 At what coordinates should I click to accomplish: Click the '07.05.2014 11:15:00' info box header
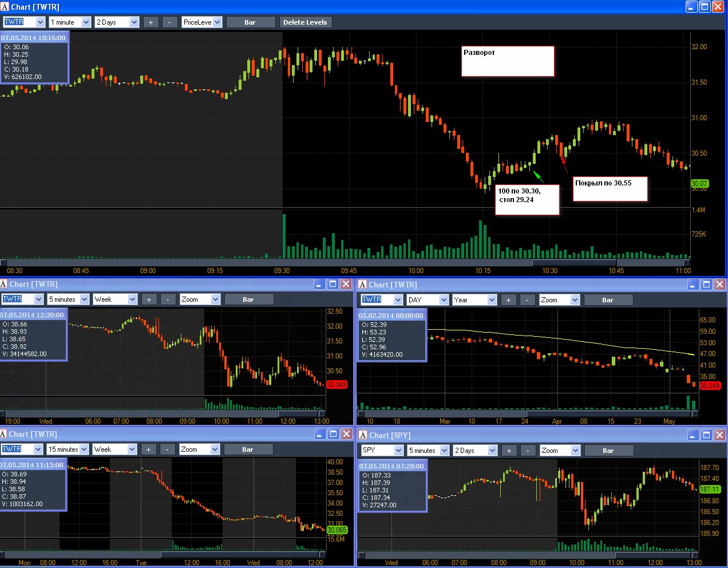pyautogui.click(x=33, y=465)
